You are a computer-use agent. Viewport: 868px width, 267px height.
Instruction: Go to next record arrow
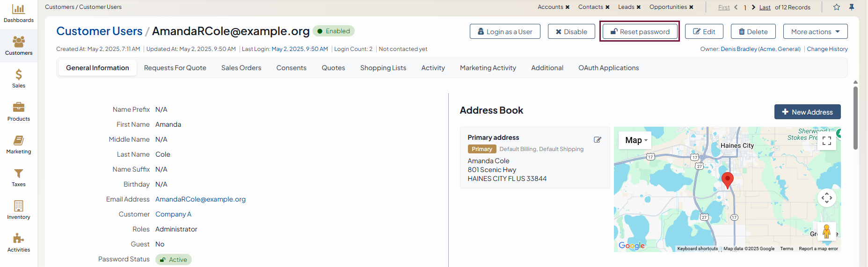tap(753, 7)
